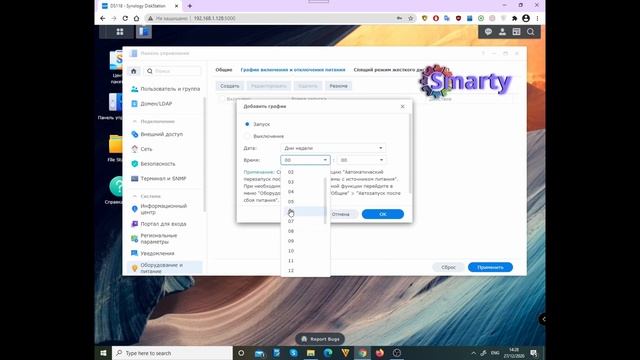Screen dimensions: 640x360
Task: Toggle the header checkbox in schedule table
Action: click(222, 99)
